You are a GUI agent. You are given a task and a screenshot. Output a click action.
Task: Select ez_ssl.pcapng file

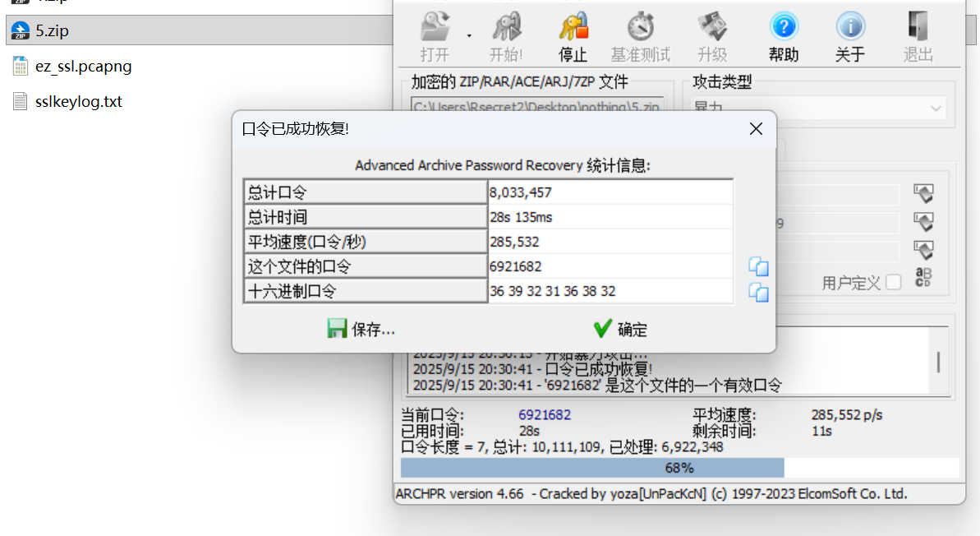pos(83,67)
